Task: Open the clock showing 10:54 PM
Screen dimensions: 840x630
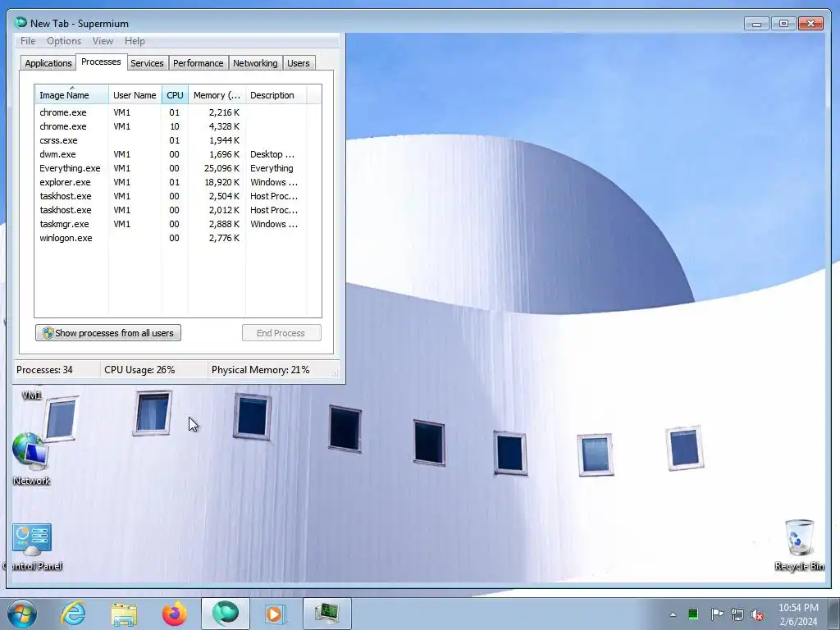Action: pos(798,614)
